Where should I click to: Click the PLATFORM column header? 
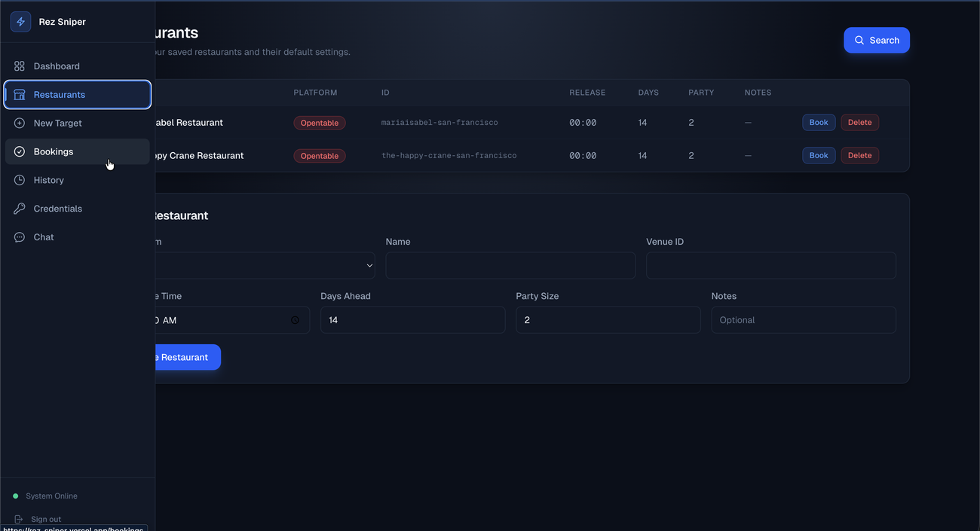[315, 93]
